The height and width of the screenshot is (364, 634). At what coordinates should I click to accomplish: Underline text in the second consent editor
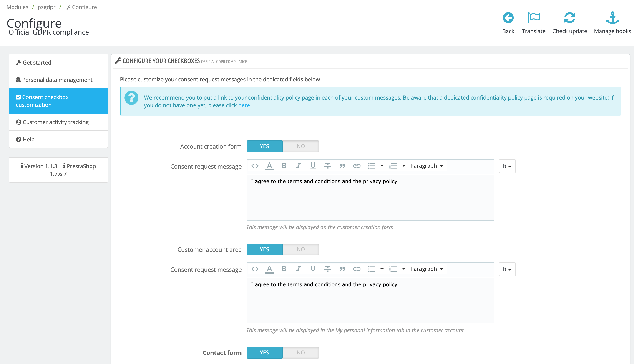coord(313,269)
